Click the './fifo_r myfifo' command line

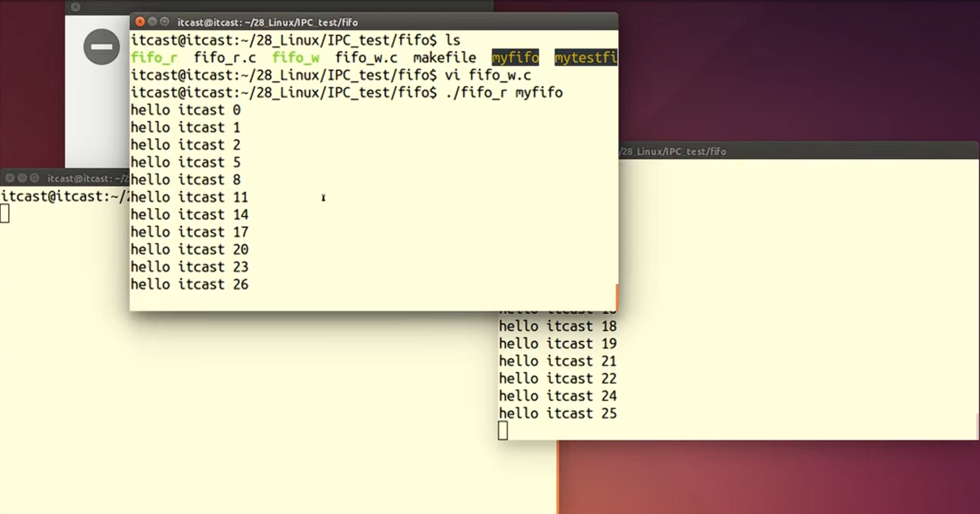click(504, 92)
